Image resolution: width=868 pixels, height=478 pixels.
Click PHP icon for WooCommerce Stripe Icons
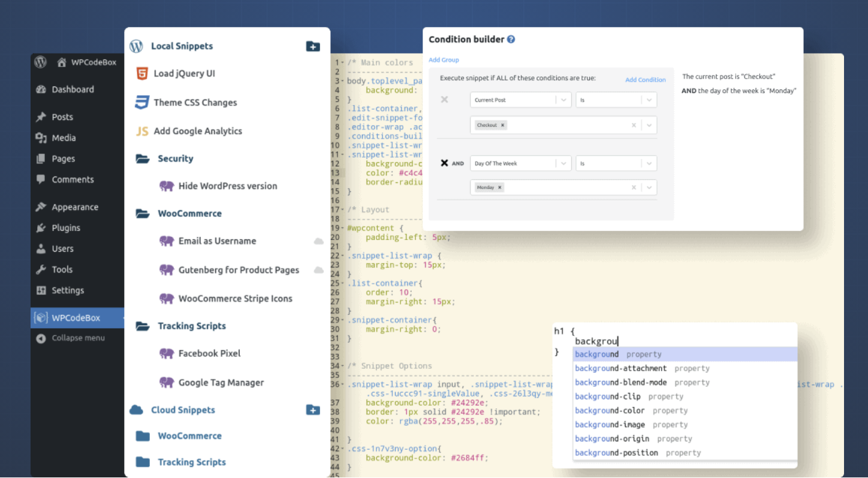167,299
